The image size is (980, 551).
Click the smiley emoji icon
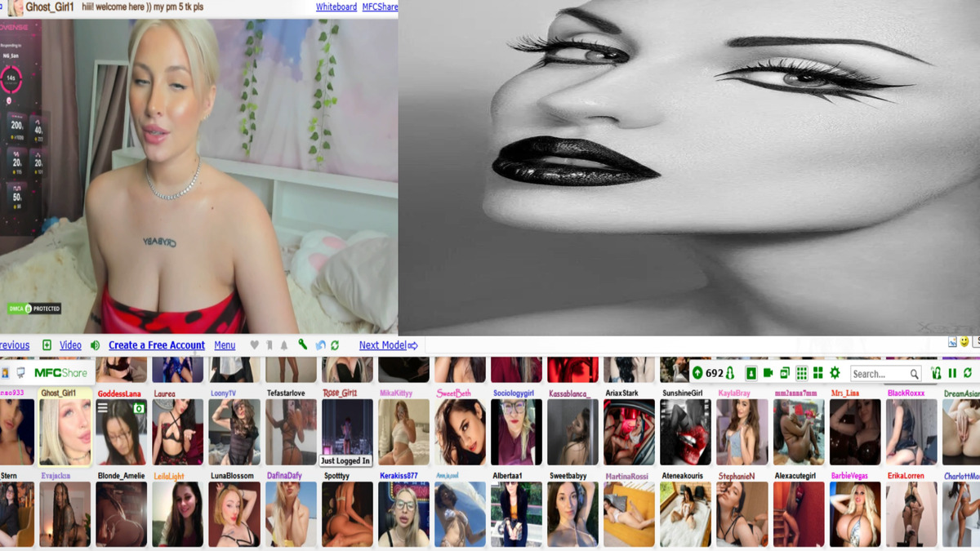coord(964,342)
